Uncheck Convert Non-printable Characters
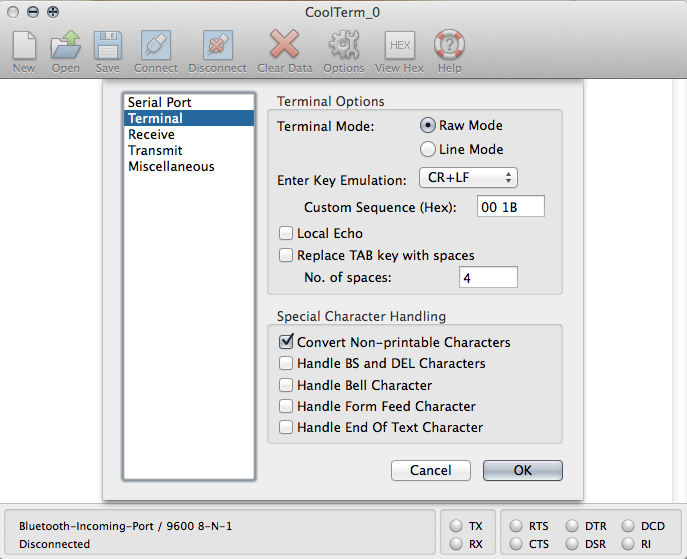687x559 pixels. pos(286,342)
